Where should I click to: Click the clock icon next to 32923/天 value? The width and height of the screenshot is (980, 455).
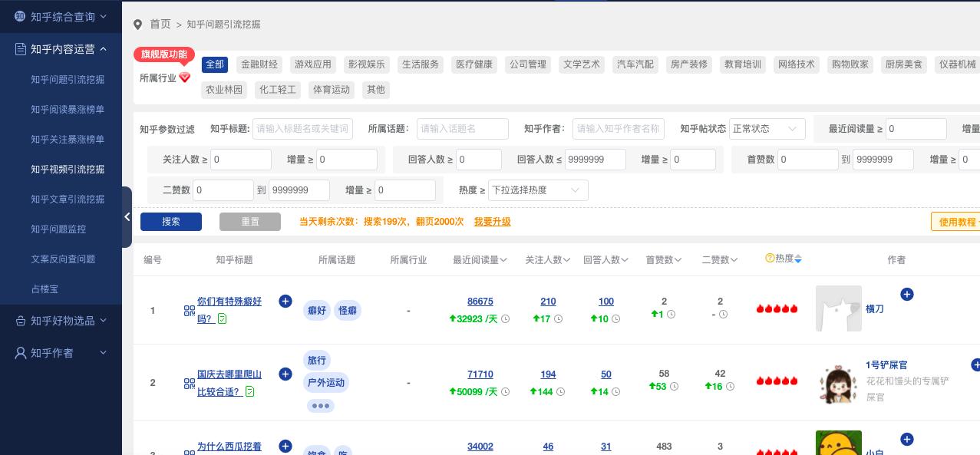coord(505,318)
